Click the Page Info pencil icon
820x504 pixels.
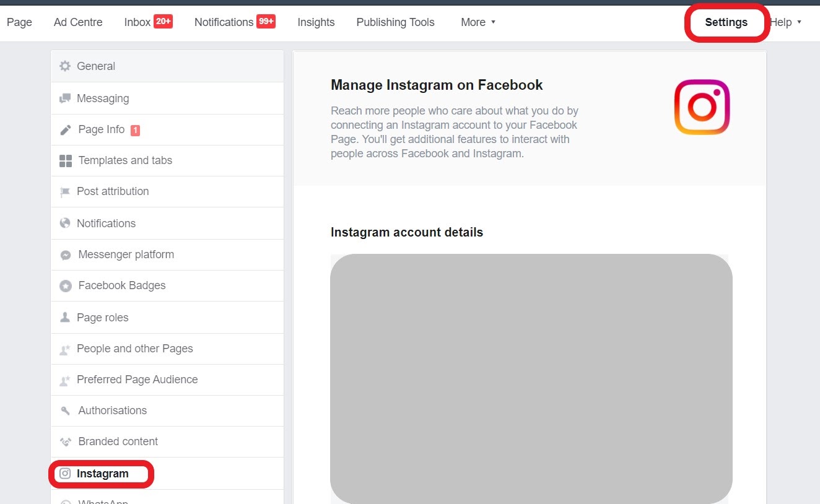click(65, 130)
